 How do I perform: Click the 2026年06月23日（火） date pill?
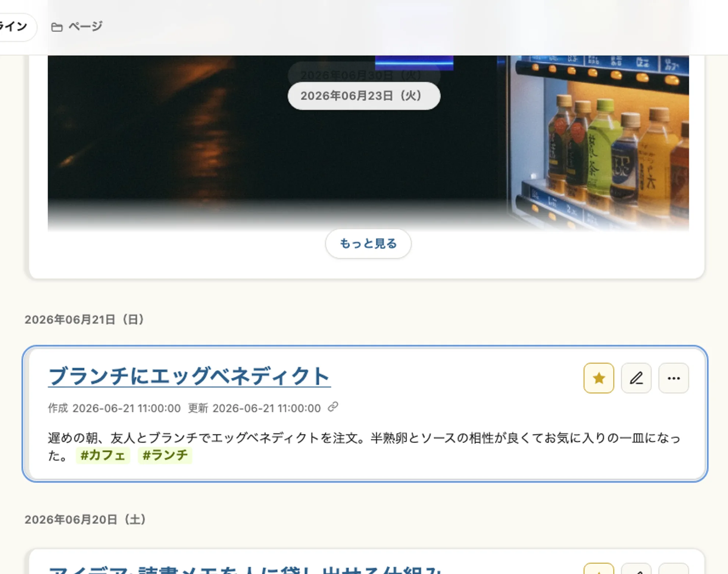[364, 96]
